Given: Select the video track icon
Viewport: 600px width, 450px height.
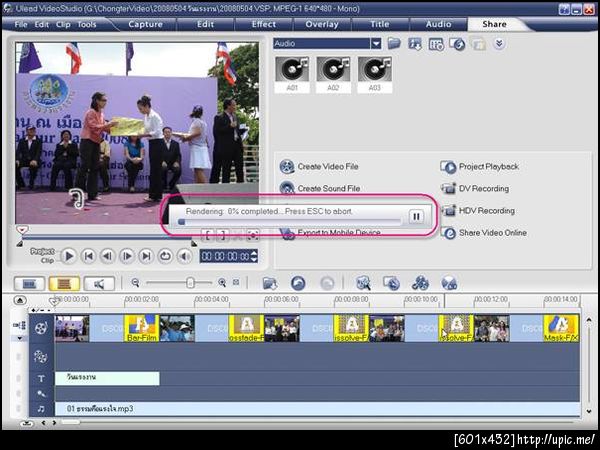Looking at the screenshot, I should [41, 328].
